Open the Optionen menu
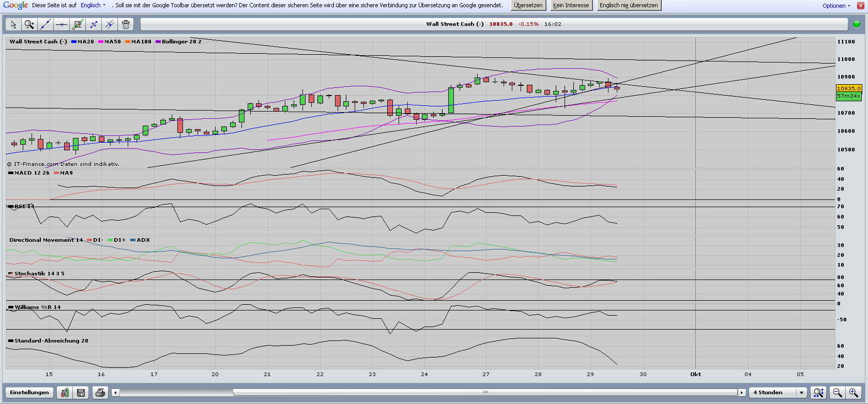The width and height of the screenshot is (868, 404). [x=836, y=6]
